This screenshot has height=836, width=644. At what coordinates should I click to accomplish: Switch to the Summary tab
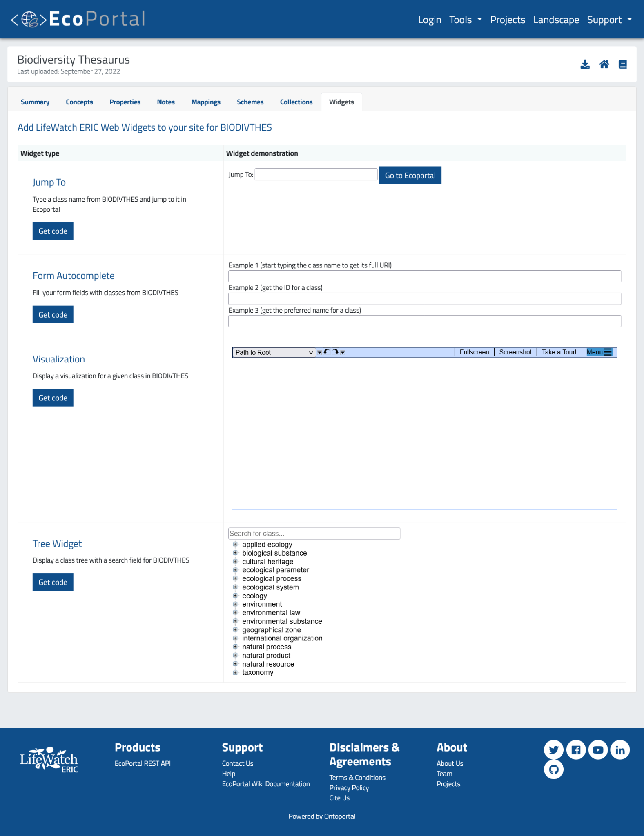point(35,102)
